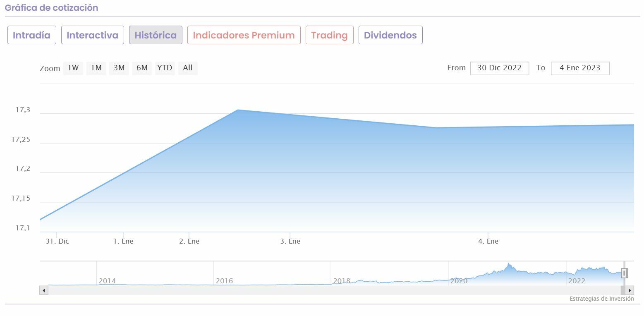Apply the YTD zoom range
Image resolution: width=644 pixels, height=316 pixels.
[165, 68]
